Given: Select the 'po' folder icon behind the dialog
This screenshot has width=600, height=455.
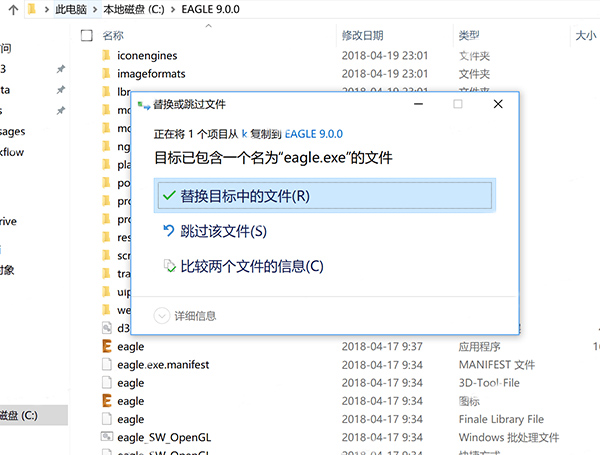Looking at the screenshot, I should pyautogui.click(x=106, y=183).
